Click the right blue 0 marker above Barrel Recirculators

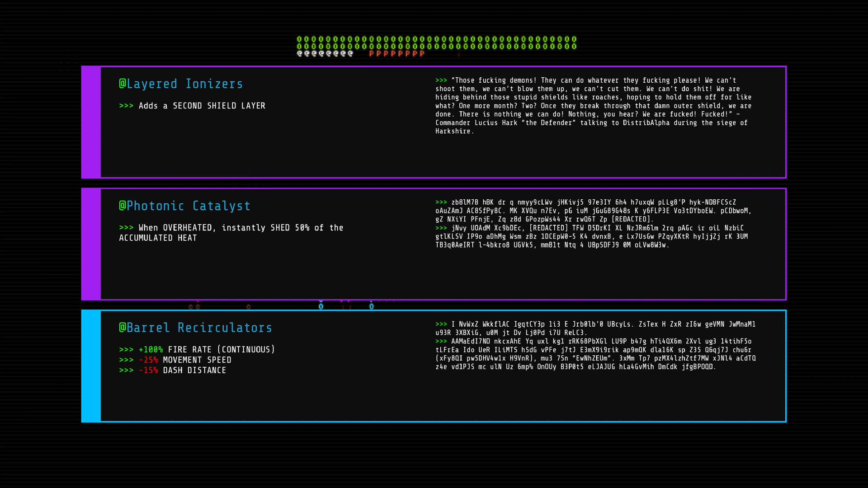tap(372, 306)
